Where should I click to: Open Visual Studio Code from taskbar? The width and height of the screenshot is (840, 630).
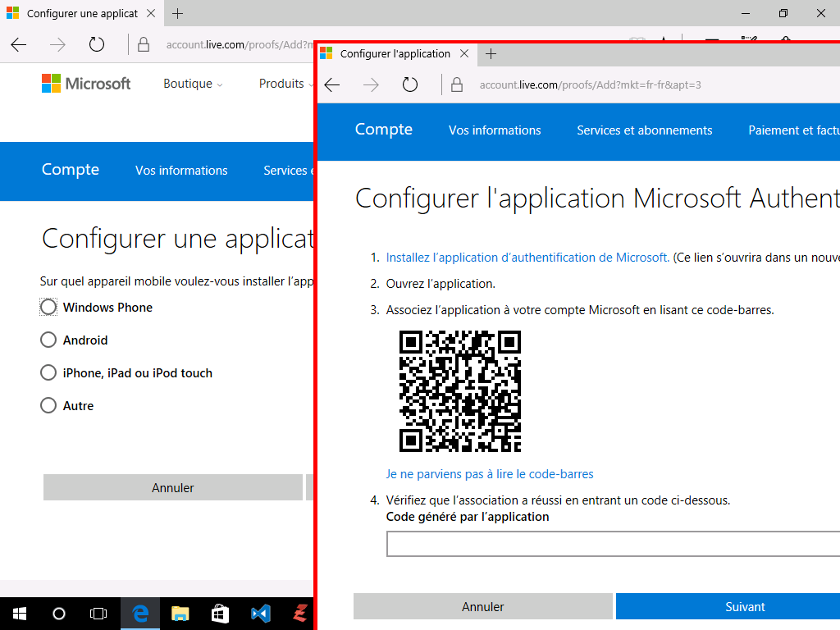click(x=260, y=614)
